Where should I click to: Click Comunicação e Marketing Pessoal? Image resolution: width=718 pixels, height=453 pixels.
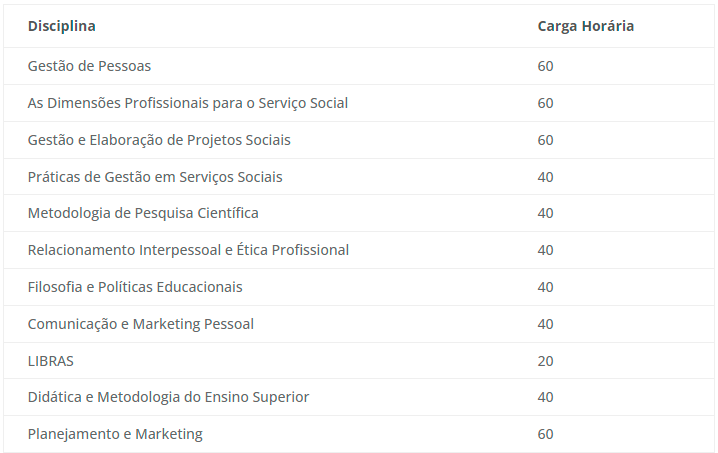pos(141,324)
